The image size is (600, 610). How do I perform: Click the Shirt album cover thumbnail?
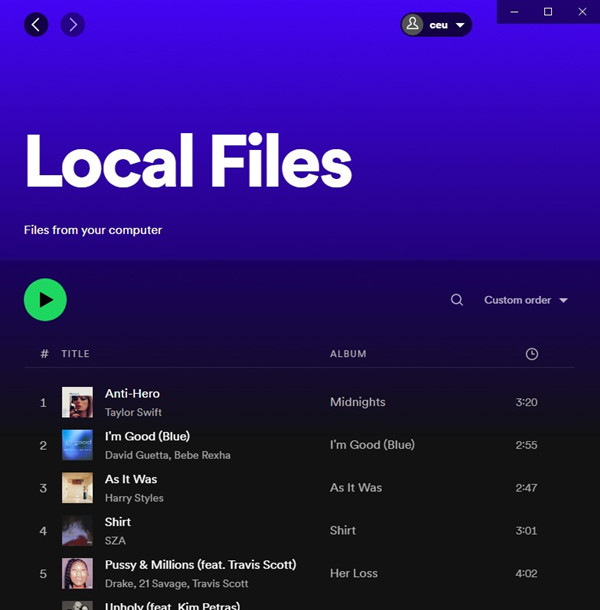77,531
